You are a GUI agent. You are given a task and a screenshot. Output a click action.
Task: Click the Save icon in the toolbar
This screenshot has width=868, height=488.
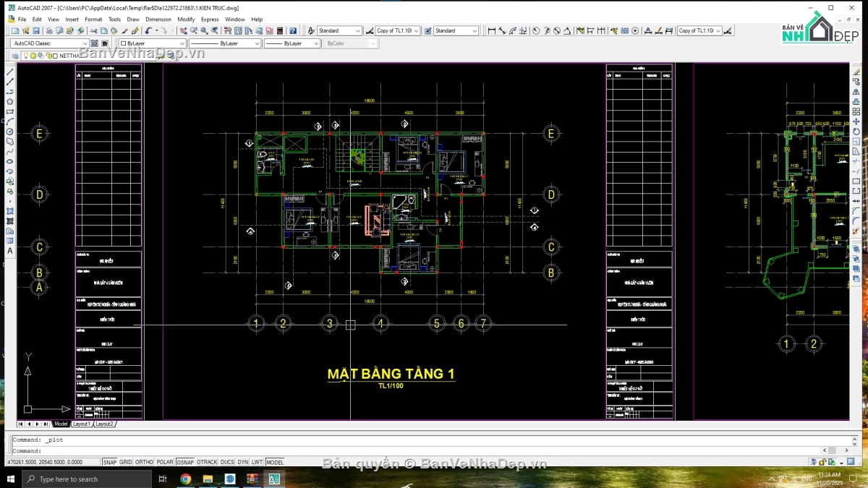(x=36, y=30)
